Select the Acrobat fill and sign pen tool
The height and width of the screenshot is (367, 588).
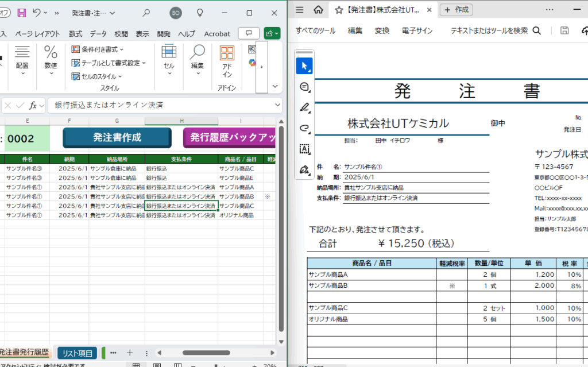pos(304,169)
